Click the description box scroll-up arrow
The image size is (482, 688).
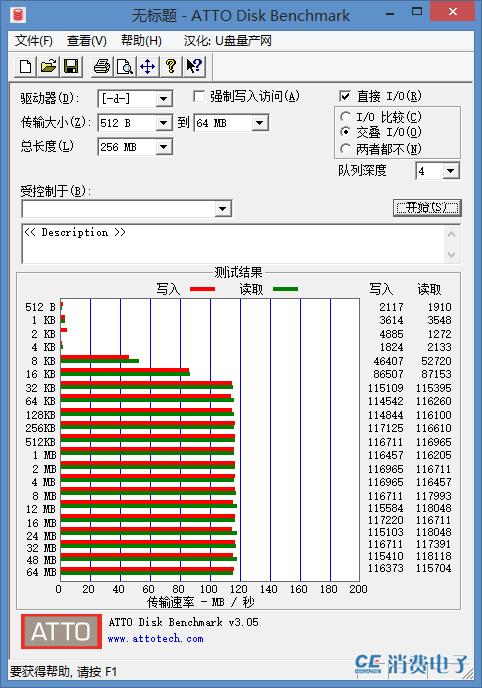coord(452,234)
